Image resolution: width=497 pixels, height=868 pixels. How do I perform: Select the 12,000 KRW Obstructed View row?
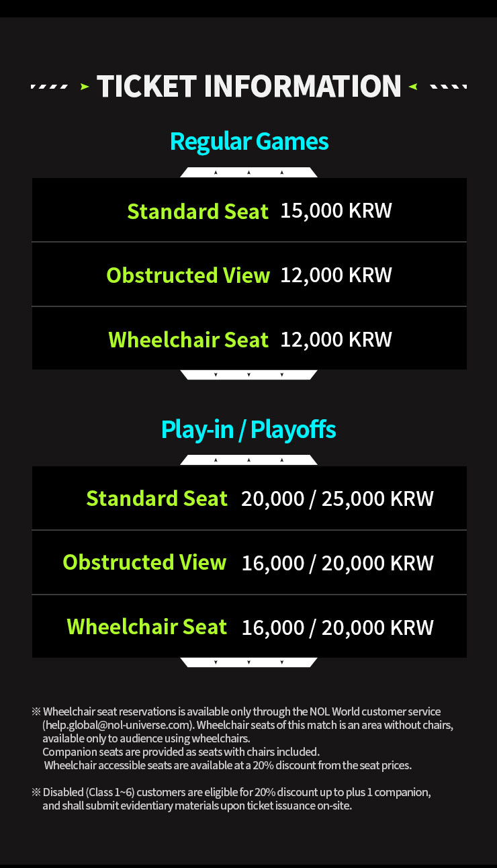pos(249,274)
